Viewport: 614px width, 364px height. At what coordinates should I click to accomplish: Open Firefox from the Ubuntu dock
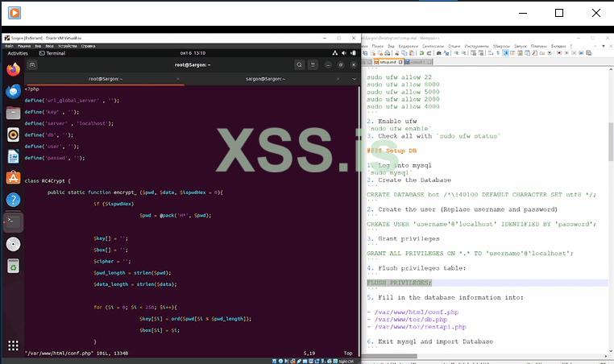[13, 70]
